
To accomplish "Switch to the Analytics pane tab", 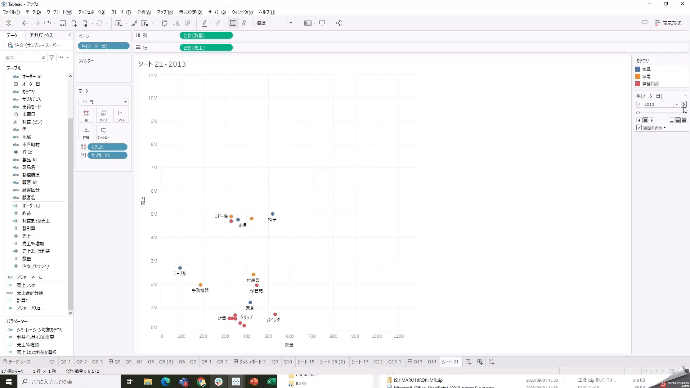I will click(42, 35).
